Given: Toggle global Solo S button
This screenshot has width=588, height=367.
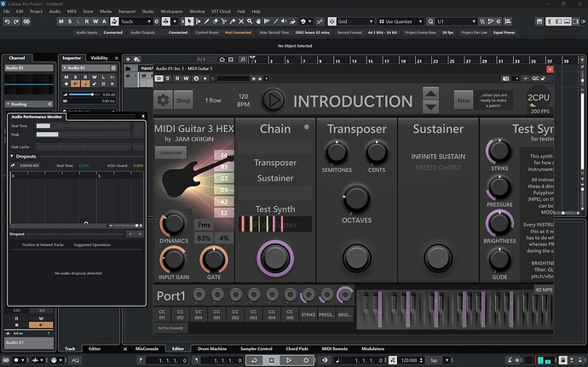Looking at the screenshot, I should tap(70, 22).
